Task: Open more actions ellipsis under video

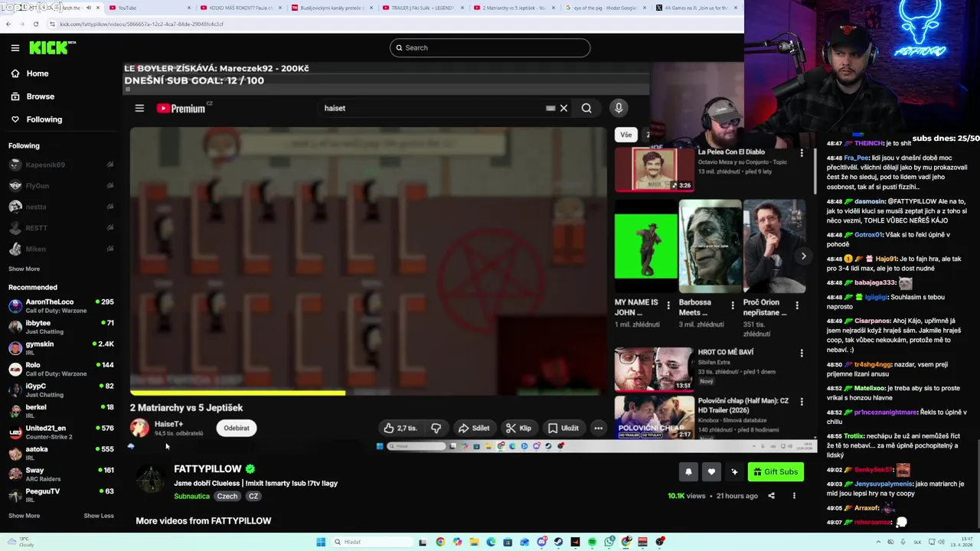Action: click(x=599, y=428)
